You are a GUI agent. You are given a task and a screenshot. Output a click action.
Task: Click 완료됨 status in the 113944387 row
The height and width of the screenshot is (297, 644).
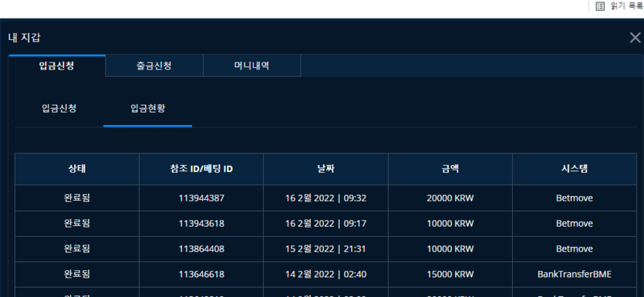[77, 198]
